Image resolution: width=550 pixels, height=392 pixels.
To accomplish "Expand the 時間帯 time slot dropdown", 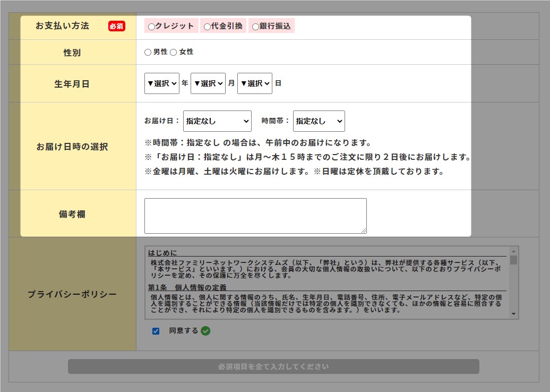I will (x=319, y=121).
